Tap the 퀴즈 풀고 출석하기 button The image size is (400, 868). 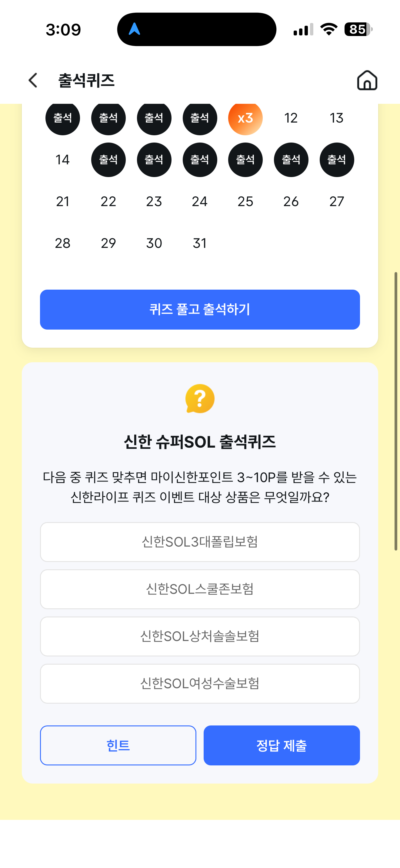pyautogui.click(x=200, y=309)
